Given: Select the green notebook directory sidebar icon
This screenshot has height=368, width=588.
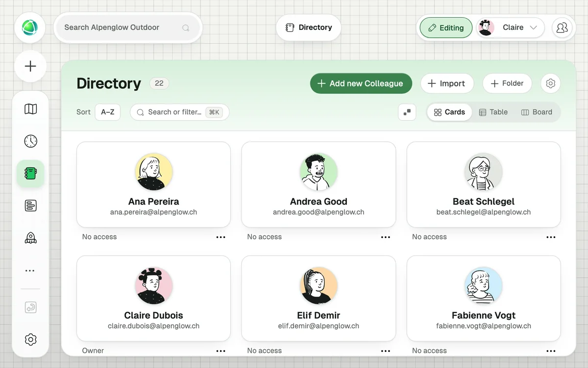Looking at the screenshot, I should pos(30,174).
